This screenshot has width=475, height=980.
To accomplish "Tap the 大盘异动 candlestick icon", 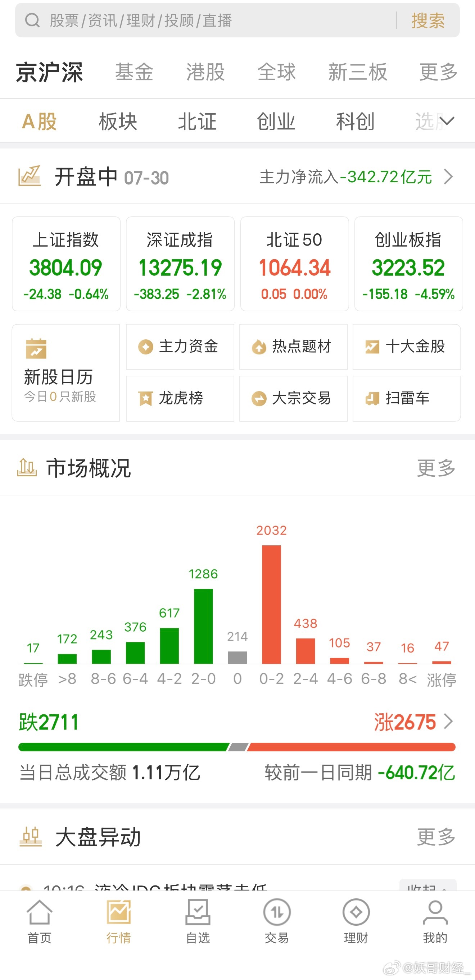I will pos(31,837).
